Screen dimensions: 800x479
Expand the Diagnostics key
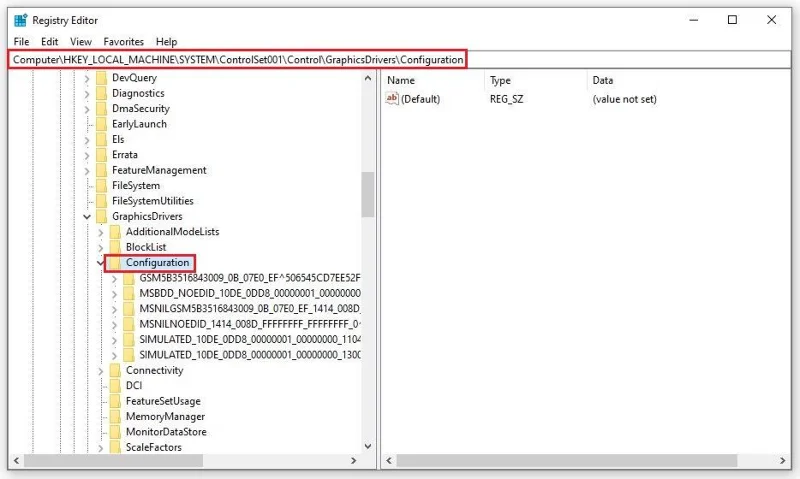87,94
